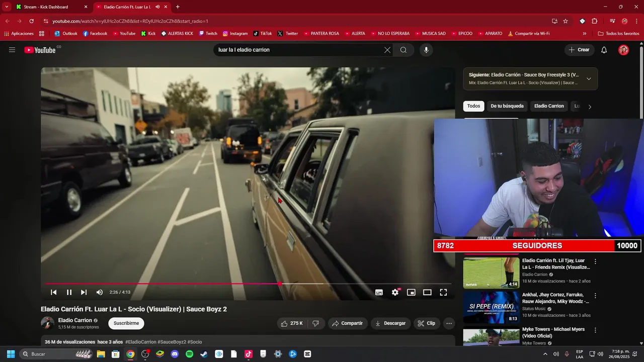Open Discord from the taskbar
The image size is (644, 362).
click(x=175, y=354)
